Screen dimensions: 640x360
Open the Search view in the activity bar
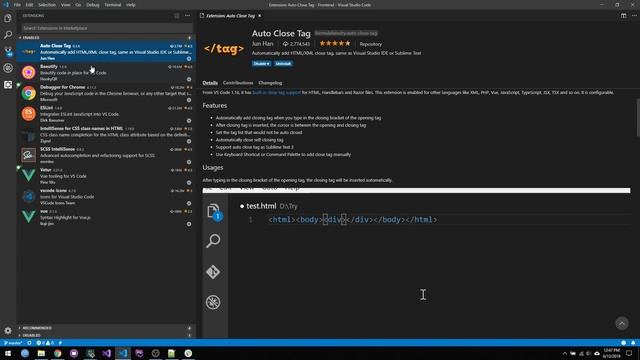pos(8,35)
